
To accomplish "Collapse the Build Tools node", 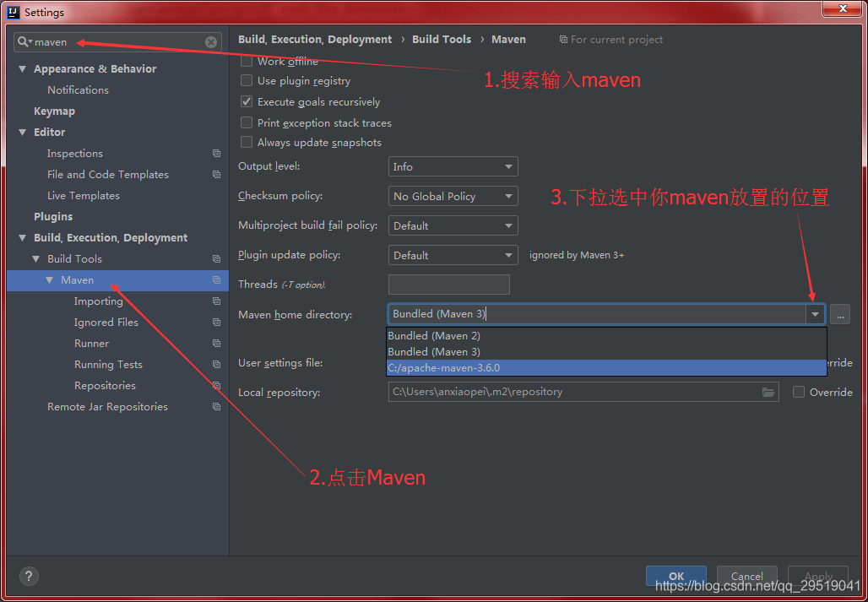I will 36,259.
